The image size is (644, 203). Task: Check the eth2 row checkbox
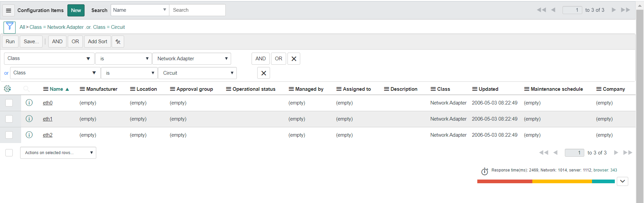coord(9,135)
